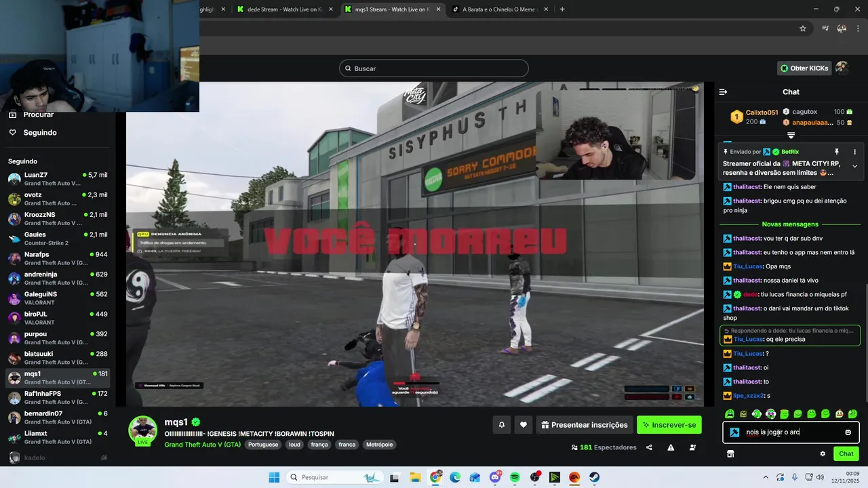Screen dimensions: 868x488
Task: Select the Portuguese tag
Action: pyautogui.click(x=263, y=445)
